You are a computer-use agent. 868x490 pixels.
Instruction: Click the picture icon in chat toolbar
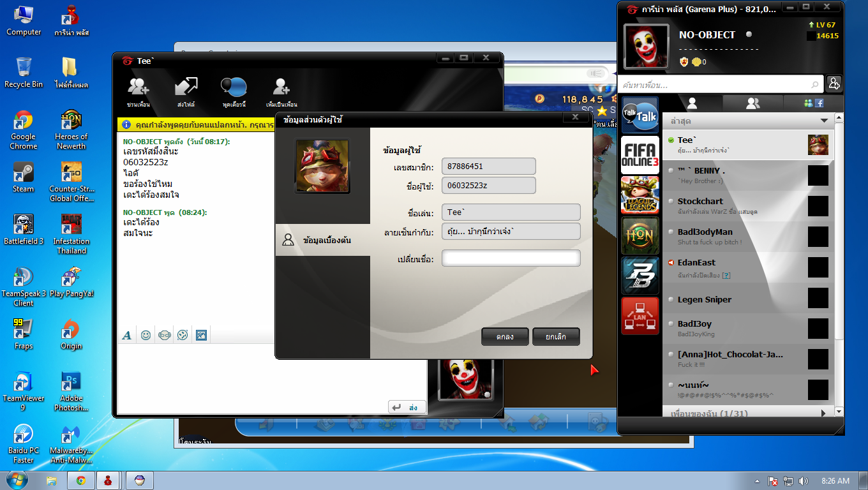pyautogui.click(x=201, y=335)
